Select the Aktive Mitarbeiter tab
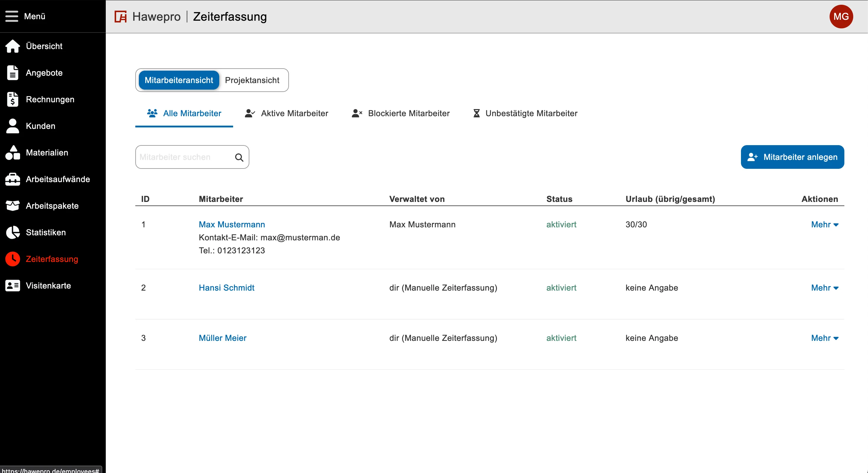 point(286,114)
